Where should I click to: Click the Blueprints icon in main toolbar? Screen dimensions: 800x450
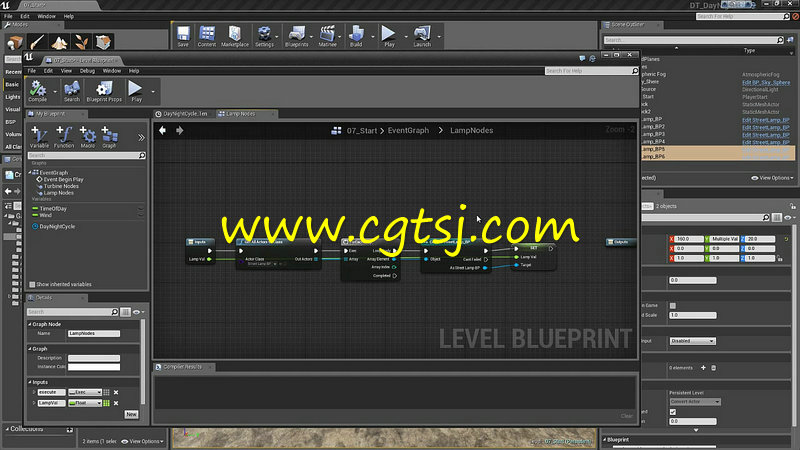click(x=296, y=34)
